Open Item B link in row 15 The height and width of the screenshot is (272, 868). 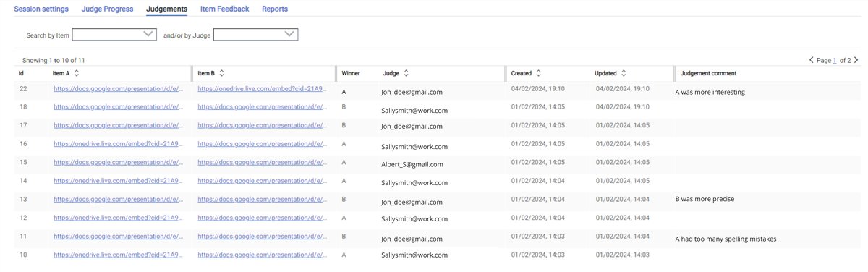pos(262,162)
